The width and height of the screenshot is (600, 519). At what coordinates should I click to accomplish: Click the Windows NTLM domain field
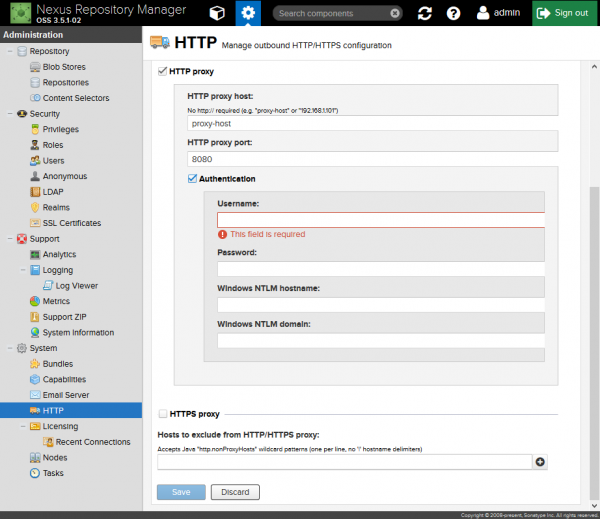pyautogui.click(x=381, y=341)
